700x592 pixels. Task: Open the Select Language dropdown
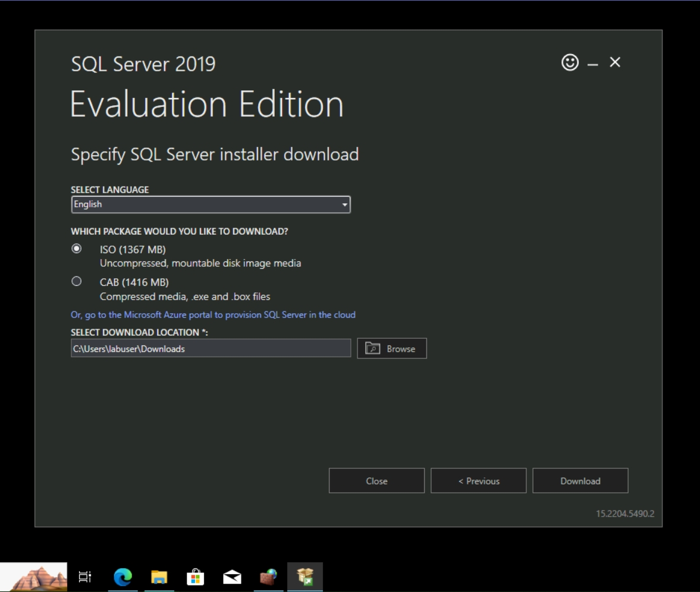[x=211, y=204]
